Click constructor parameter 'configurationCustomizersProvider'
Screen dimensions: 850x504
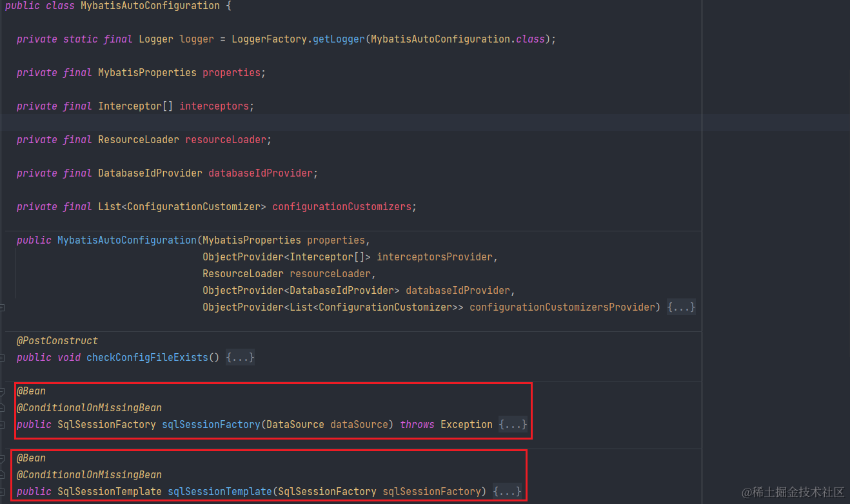pyautogui.click(x=562, y=307)
